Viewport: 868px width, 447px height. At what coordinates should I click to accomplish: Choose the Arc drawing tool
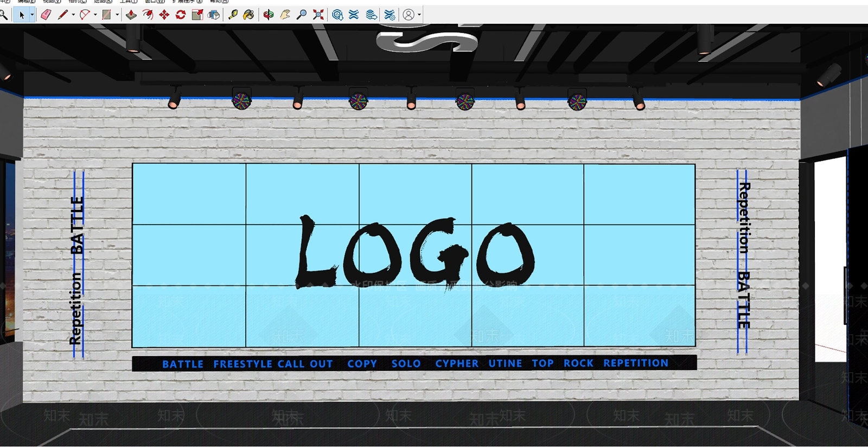pyautogui.click(x=85, y=15)
